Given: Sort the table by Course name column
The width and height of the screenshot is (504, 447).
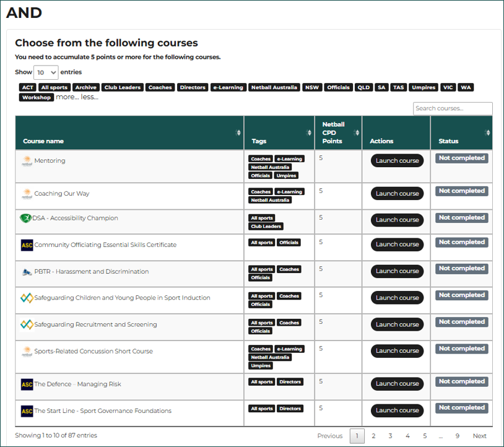Looking at the screenshot, I should point(238,132).
